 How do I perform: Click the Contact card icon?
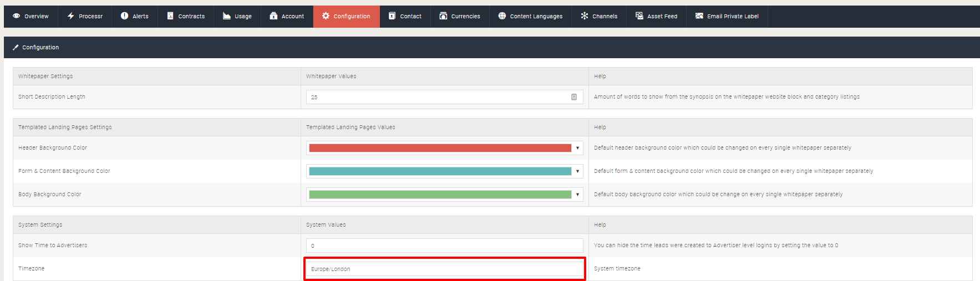392,16
